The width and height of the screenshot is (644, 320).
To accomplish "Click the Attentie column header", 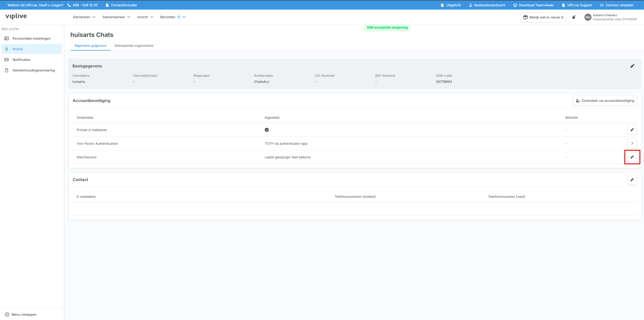I will (x=571, y=117).
